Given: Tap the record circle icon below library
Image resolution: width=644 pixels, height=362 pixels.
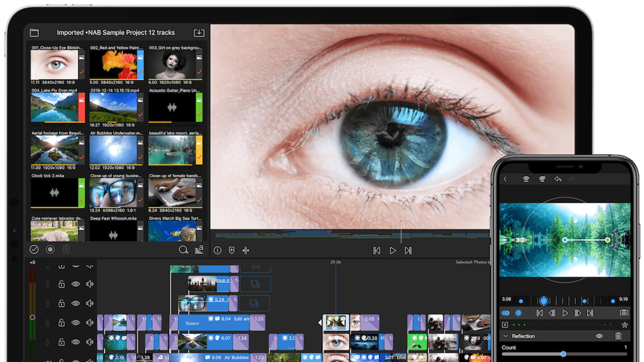Looking at the screenshot, I should pyautogui.click(x=50, y=250).
